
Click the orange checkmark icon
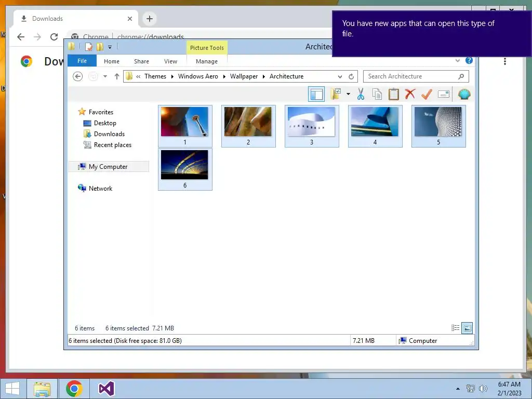(427, 94)
